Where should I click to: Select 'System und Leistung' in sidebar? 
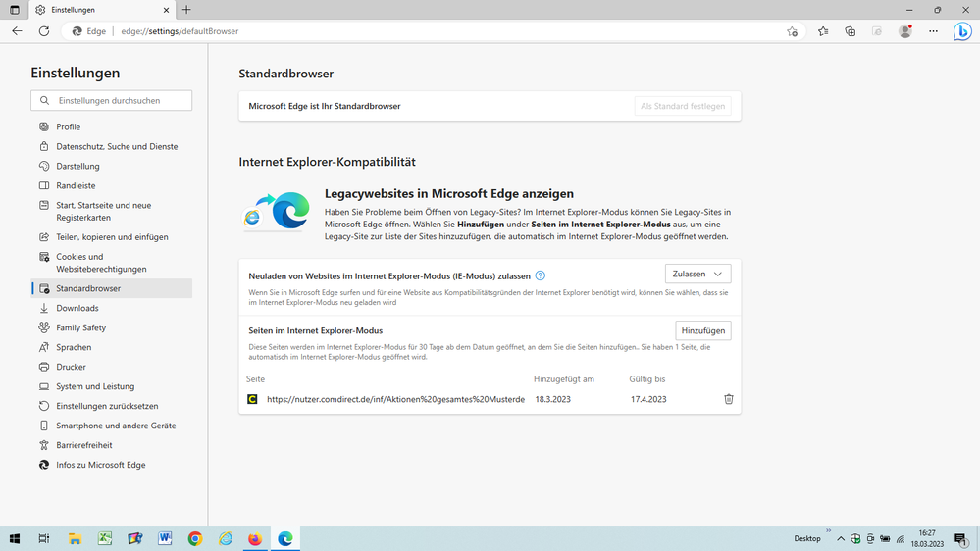(x=95, y=386)
